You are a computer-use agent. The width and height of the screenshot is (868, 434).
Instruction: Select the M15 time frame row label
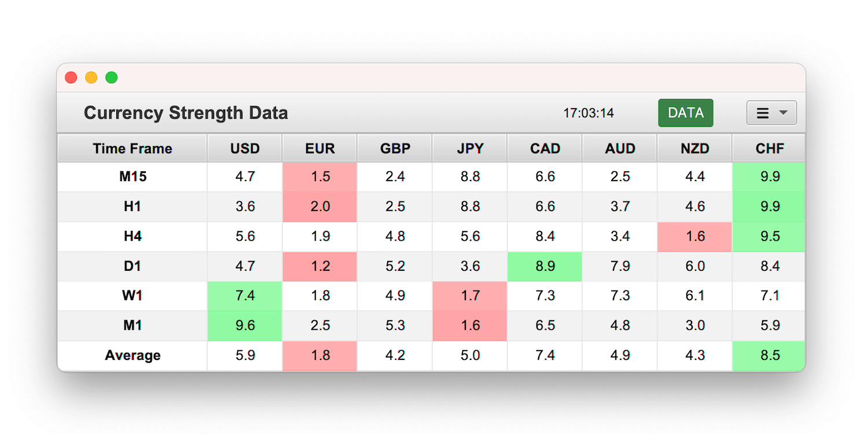click(132, 176)
